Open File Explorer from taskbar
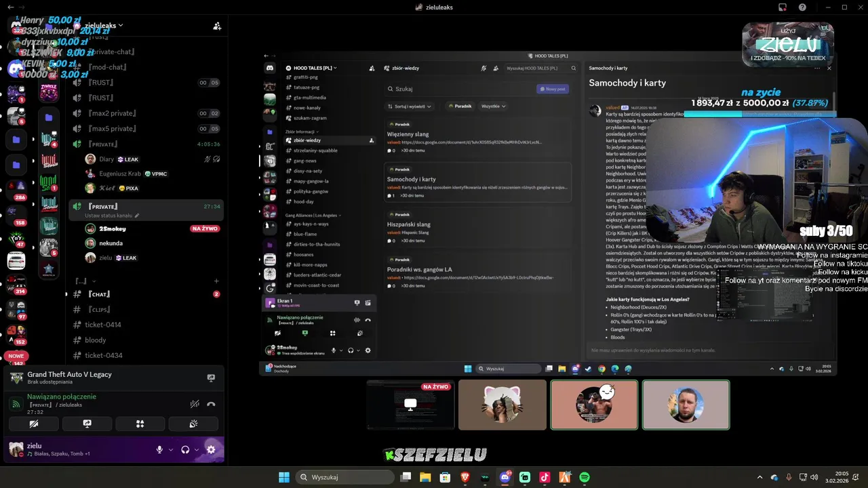 pos(425,477)
